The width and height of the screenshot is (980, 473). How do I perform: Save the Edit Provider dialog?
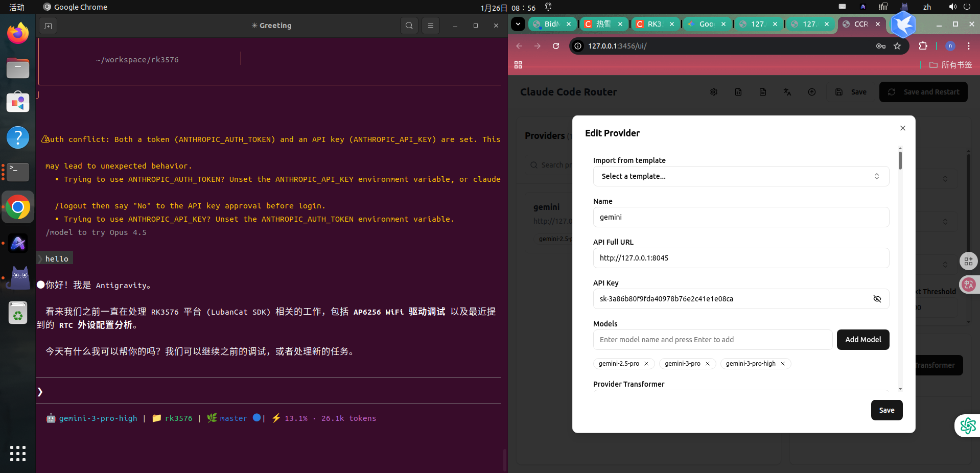(886, 410)
